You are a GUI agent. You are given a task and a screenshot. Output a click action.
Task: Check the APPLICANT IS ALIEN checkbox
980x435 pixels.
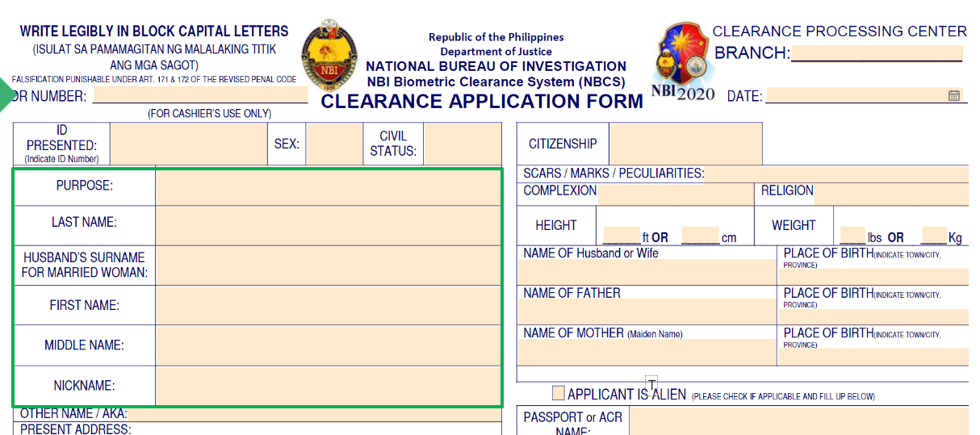[559, 393]
